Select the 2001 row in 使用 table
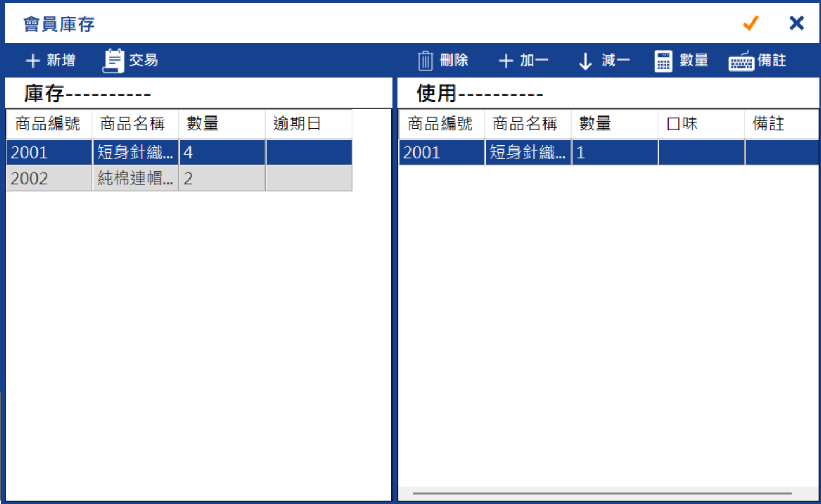The width and height of the screenshot is (821, 504). pos(609,152)
